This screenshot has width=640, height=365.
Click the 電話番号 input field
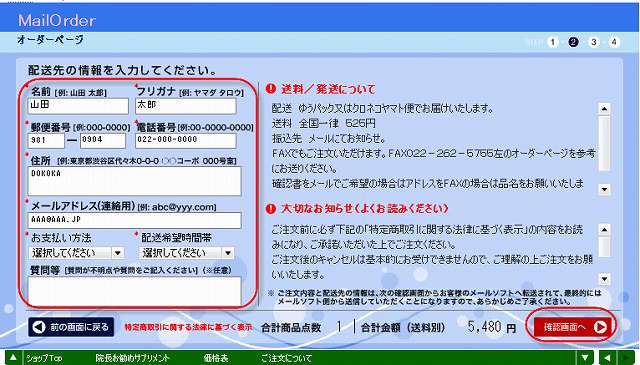point(186,140)
